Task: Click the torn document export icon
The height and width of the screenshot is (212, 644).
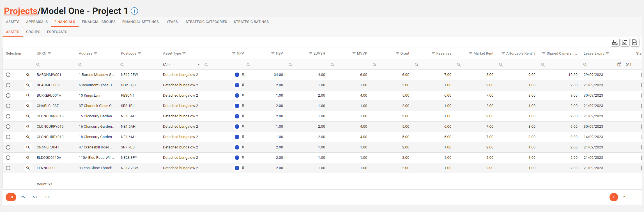Action: (634, 42)
